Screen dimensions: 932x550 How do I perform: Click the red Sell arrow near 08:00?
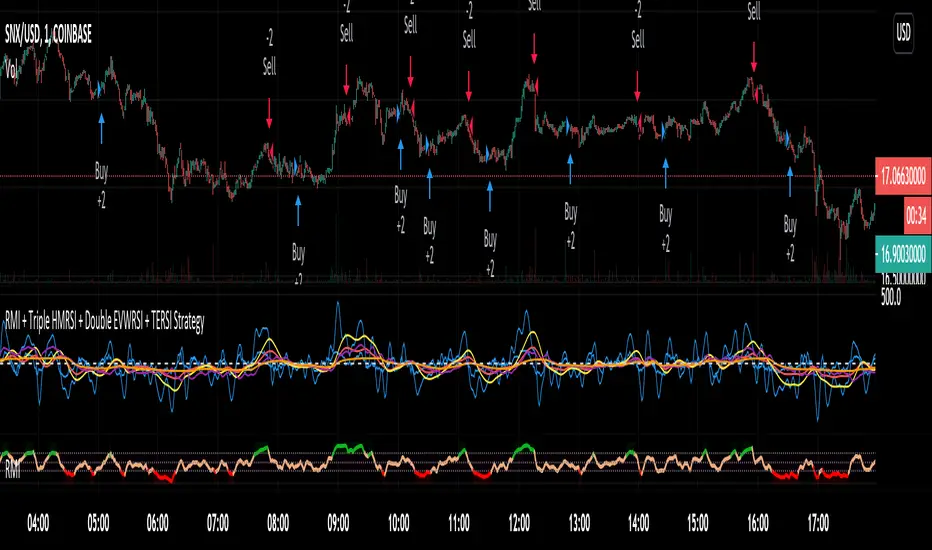click(x=269, y=117)
